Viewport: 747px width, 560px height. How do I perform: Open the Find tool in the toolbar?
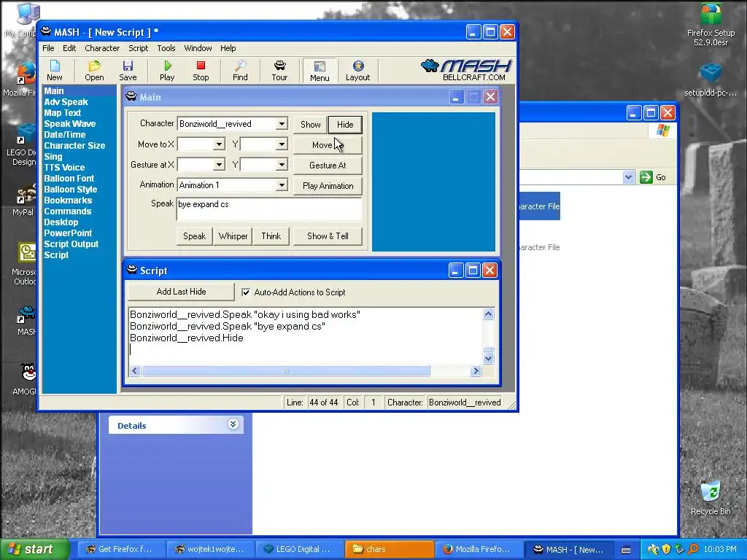[x=240, y=71]
